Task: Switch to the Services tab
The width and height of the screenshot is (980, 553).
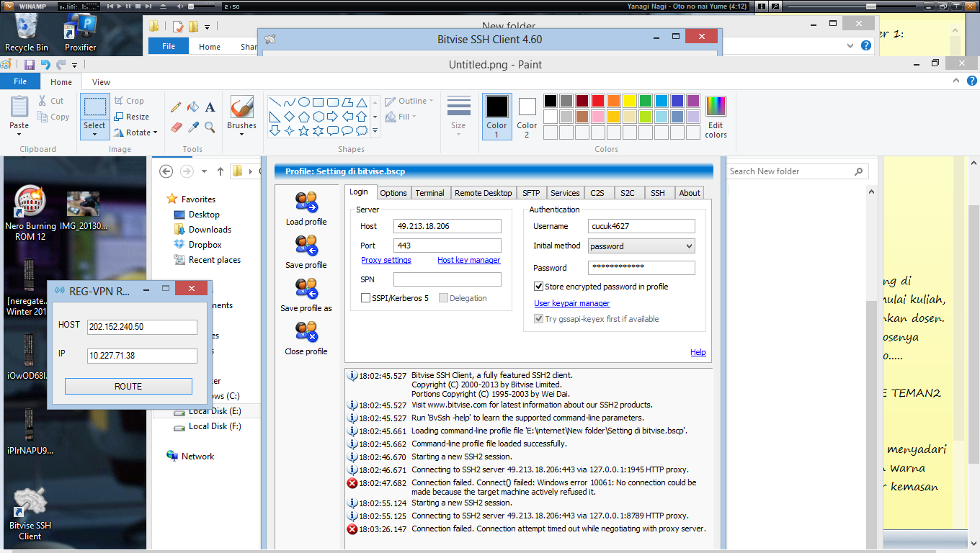Action: click(565, 193)
